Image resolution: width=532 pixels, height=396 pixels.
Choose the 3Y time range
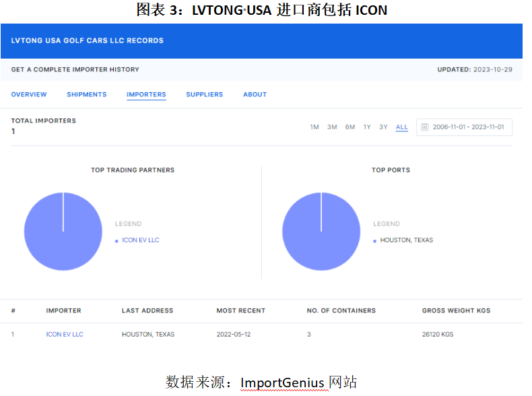[x=383, y=127]
